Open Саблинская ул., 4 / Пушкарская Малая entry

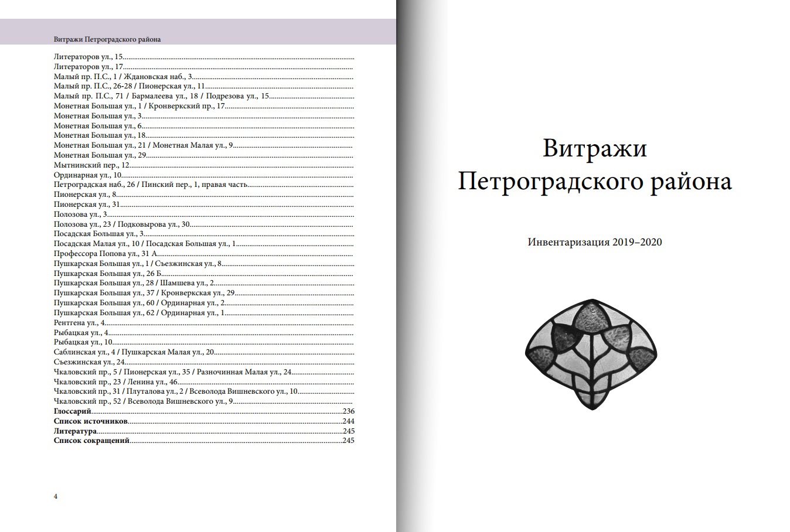134,352
